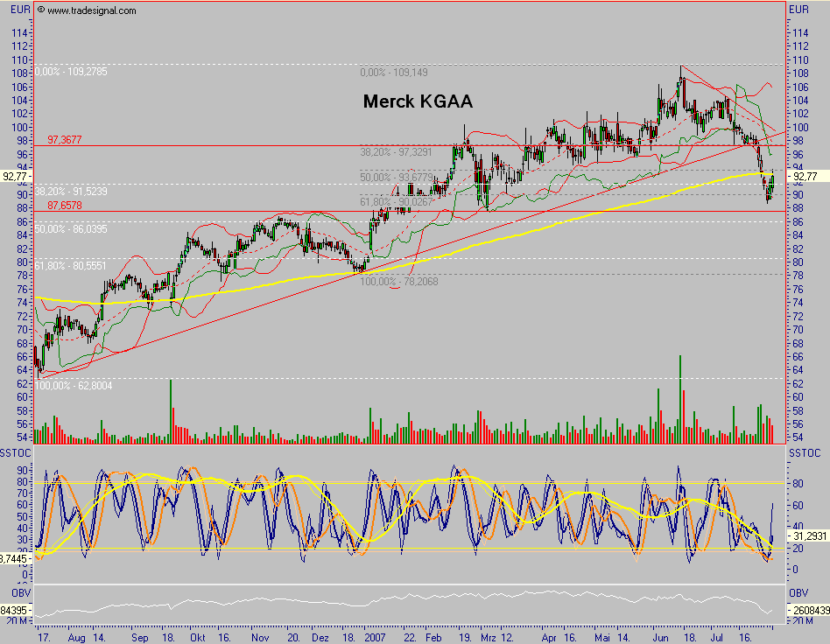Select the red "87,6578" support level label
Viewport: 830px width, 644px height.
pyautogui.click(x=65, y=206)
